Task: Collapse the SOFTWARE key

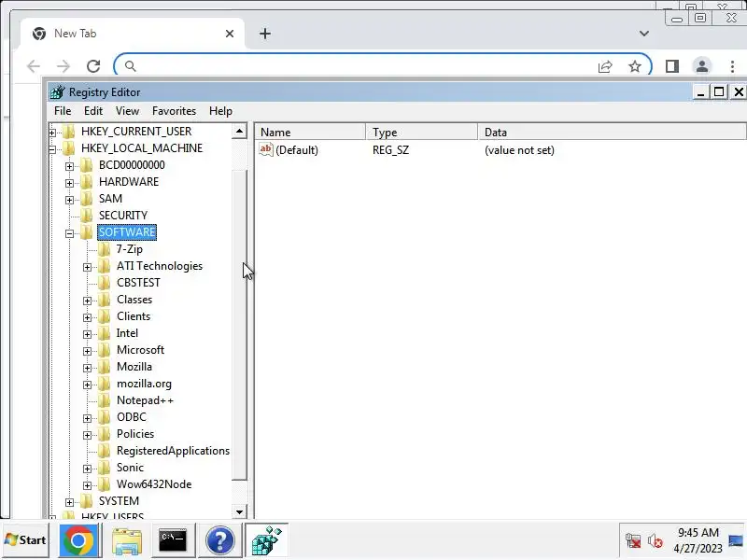Action: pyautogui.click(x=69, y=233)
